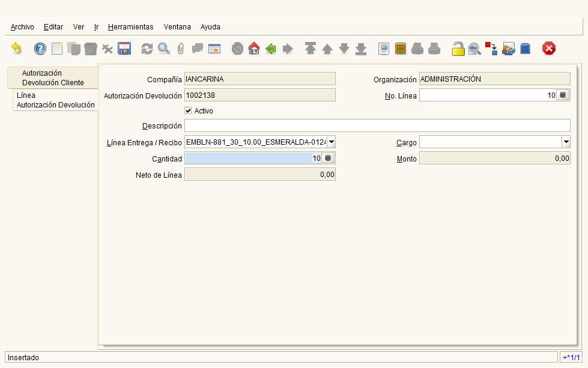Open the calculator button beside Cantidad
Image resolution: width=588 pixels, height=368 pixels.
coord(328,158)
